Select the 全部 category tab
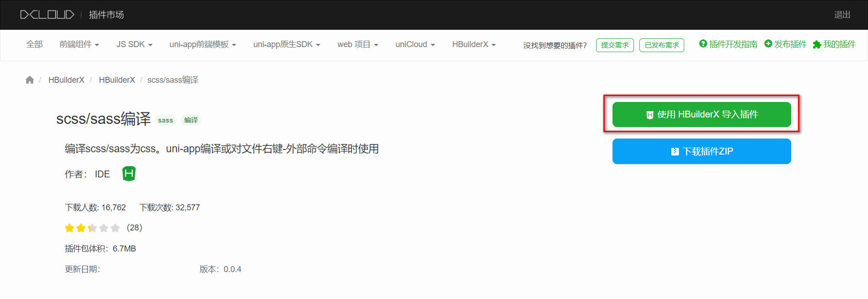This screenshot has height=299, width=868. pyautogui.click(x=34, y=44)
